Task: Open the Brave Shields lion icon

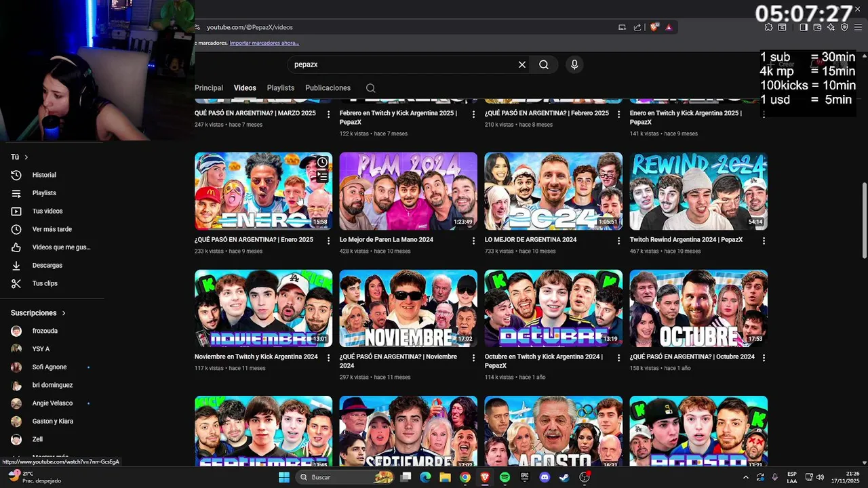Action: tap(654, 27)
